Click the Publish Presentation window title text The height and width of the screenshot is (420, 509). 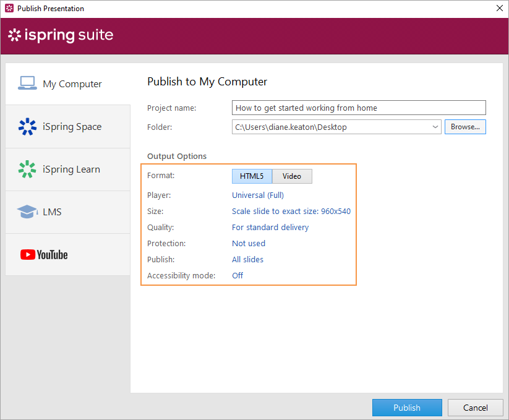(x=51, y=9)
